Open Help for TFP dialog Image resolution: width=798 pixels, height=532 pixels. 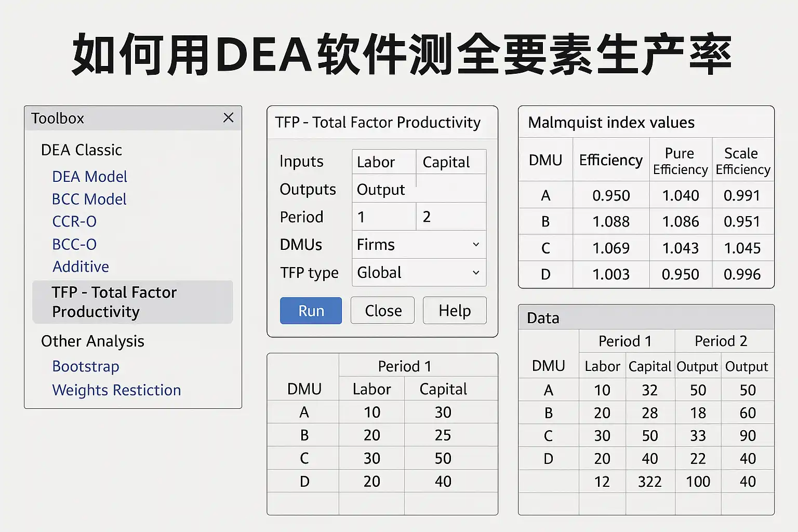point(455,311)
